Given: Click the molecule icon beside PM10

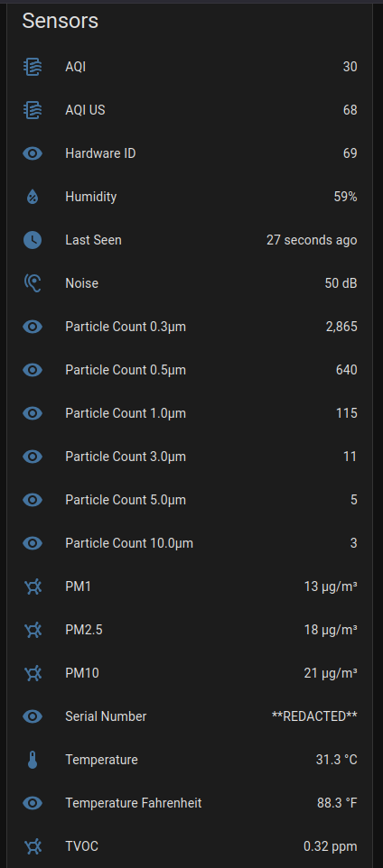Looking at the screenshot, I should tap(33, 673).
